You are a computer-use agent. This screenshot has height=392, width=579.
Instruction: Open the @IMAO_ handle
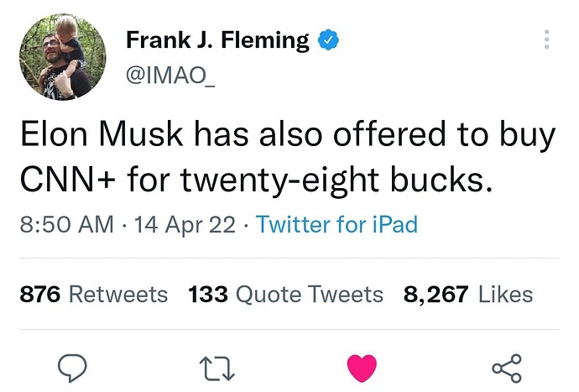coord(170,75)
